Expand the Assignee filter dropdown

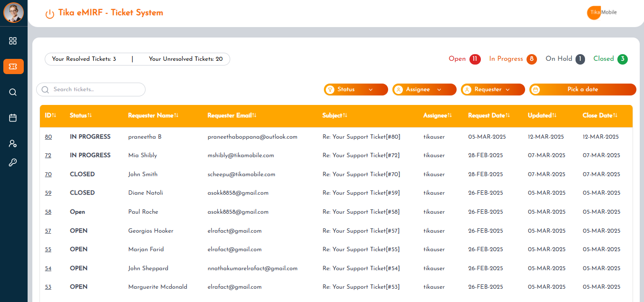pos(425,89)
